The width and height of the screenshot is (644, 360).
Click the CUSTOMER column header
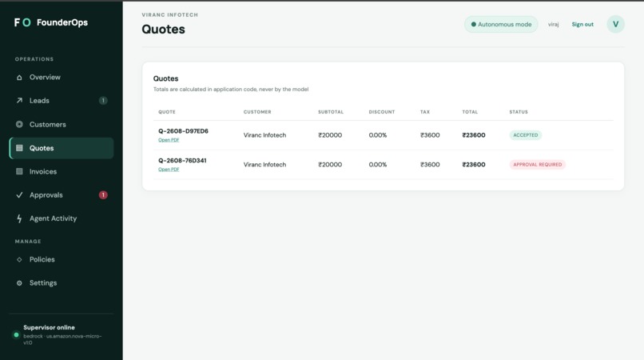coord(257,112)
